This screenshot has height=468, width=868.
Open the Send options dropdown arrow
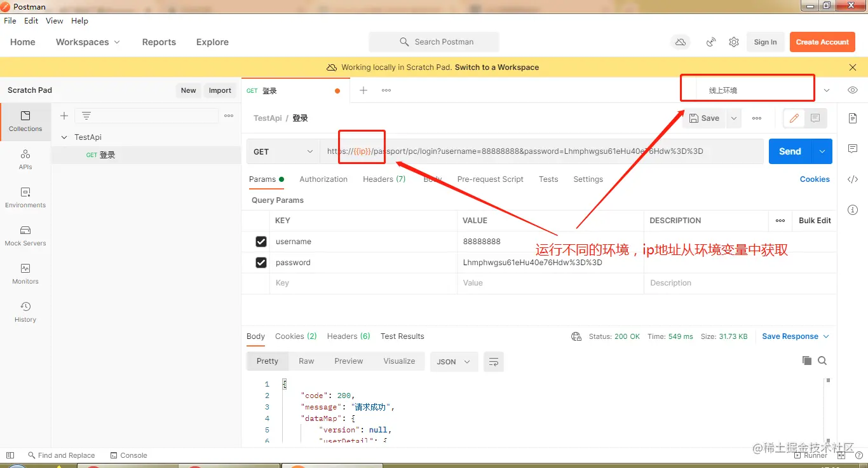pos(822,151)
